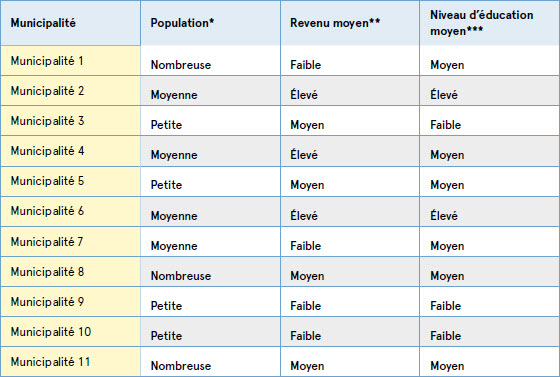Viewport: 560px width, 377px height.
Task: Click Faible education cell for Municipalité 3
Action: [x=490, y=121]
